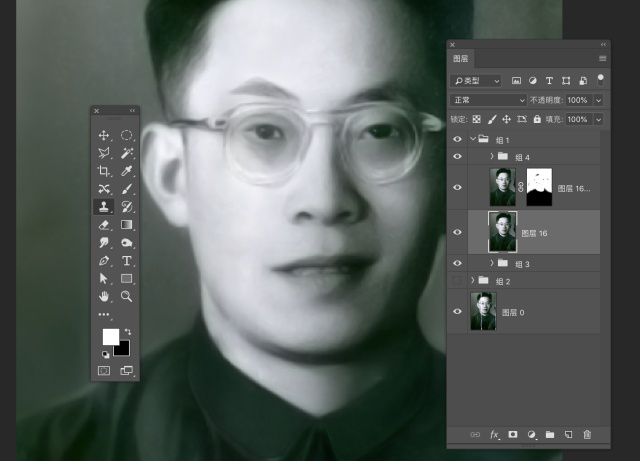The width and height of the screenshot is (640, 461).
Task: Select the Hand tool
Action: point(104,297)
